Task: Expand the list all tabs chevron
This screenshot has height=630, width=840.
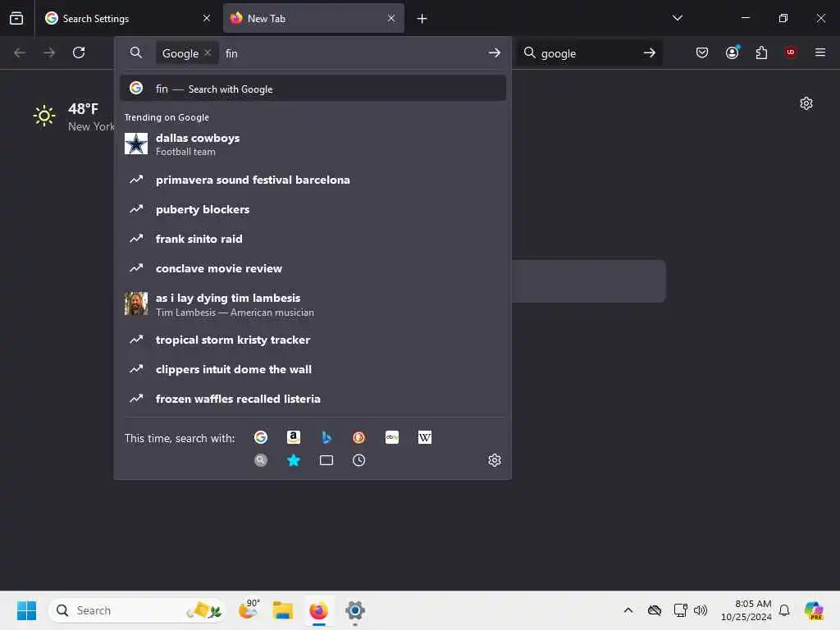Action: pos(677,18)
